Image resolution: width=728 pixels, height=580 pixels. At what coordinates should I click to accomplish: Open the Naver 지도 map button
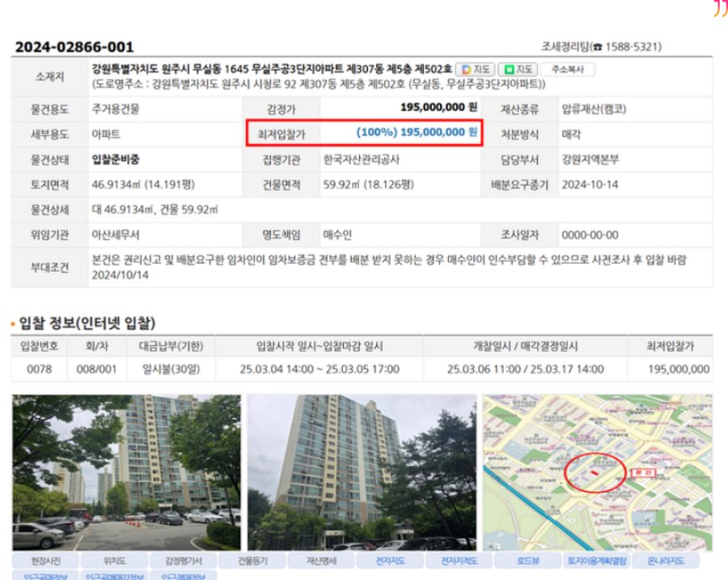(518, 70)
